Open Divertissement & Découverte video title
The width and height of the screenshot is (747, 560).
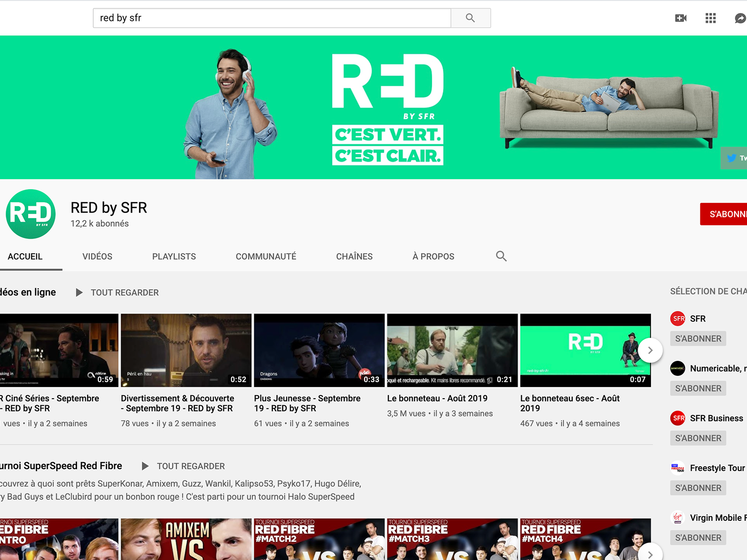coord(178,403)
